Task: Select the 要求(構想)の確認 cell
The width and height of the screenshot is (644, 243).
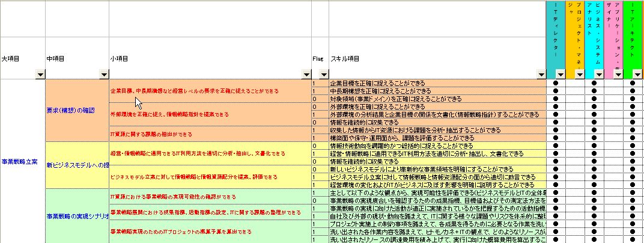Action: [77, 110]
